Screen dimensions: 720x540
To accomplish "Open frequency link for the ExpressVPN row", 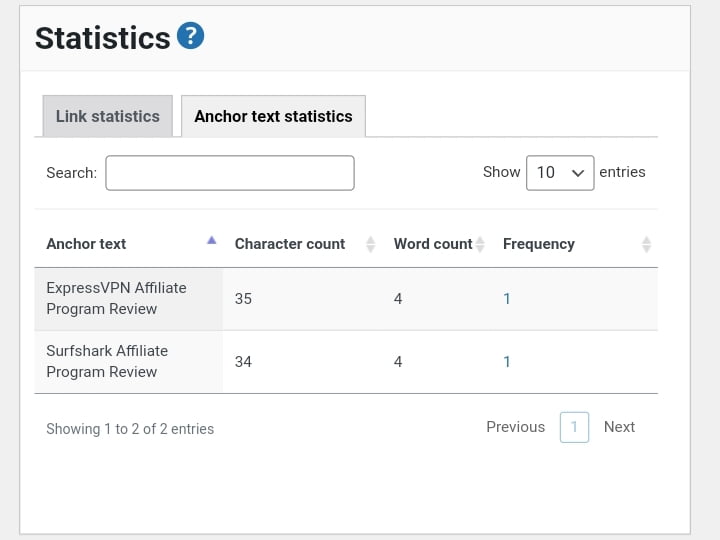I will [506, 299].
